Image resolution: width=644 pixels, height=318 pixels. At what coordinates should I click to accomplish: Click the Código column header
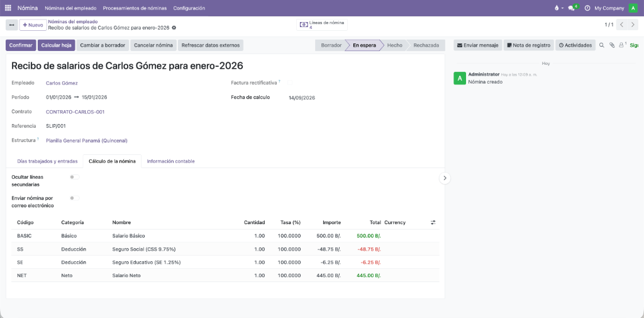25,222
